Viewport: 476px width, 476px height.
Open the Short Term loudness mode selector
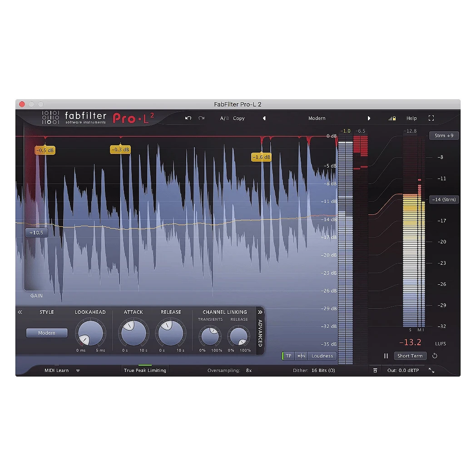coord(410,356)
